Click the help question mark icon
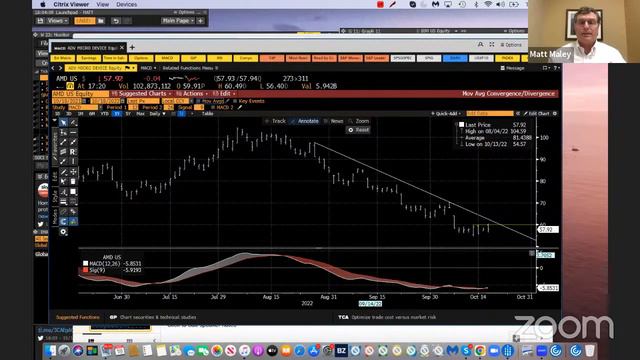640x360 pixels. (556, 68)
